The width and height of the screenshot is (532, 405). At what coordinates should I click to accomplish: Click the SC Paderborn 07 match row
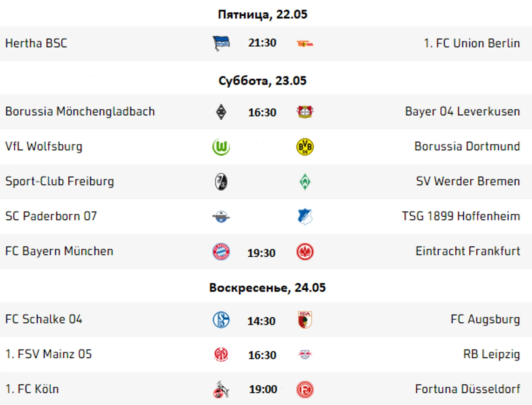(x=266, y=217)
